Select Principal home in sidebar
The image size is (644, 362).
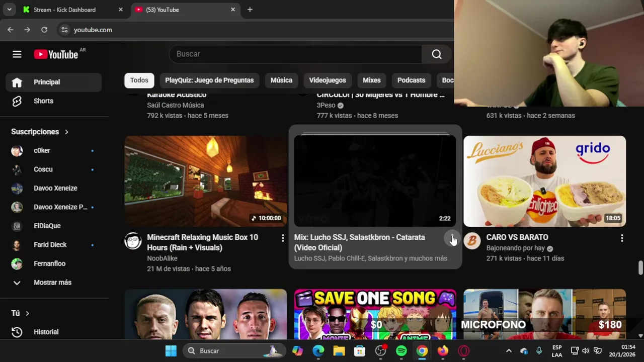pos(54,82)
